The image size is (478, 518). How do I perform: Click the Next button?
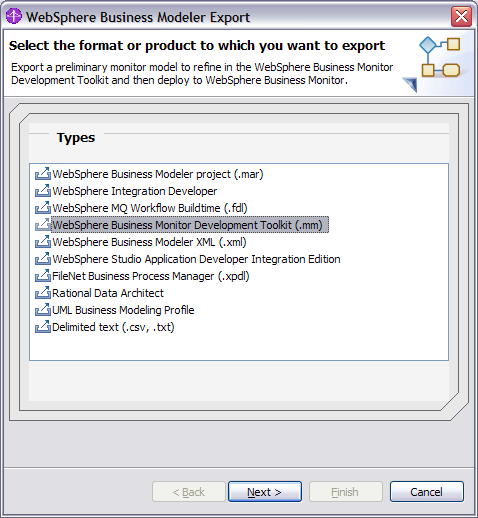265,492
